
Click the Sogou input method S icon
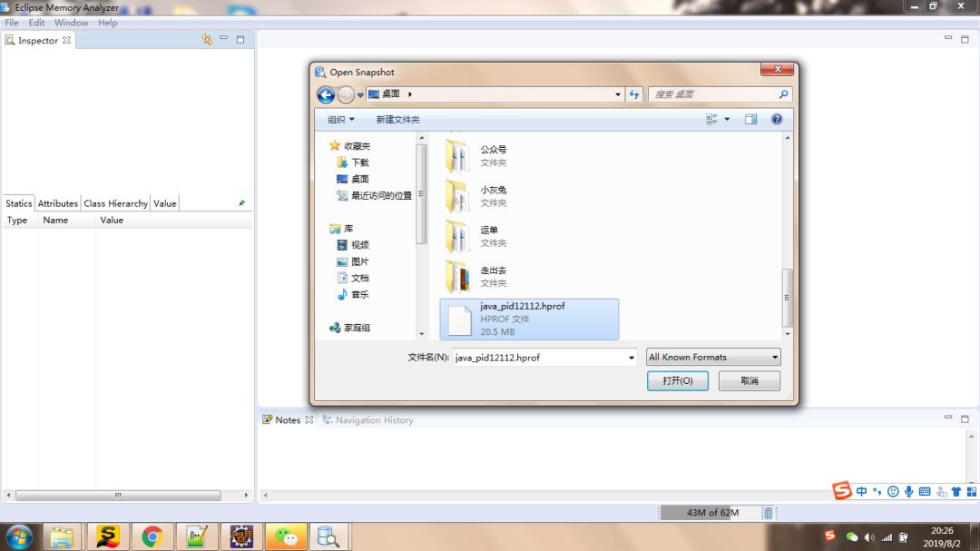841,491
